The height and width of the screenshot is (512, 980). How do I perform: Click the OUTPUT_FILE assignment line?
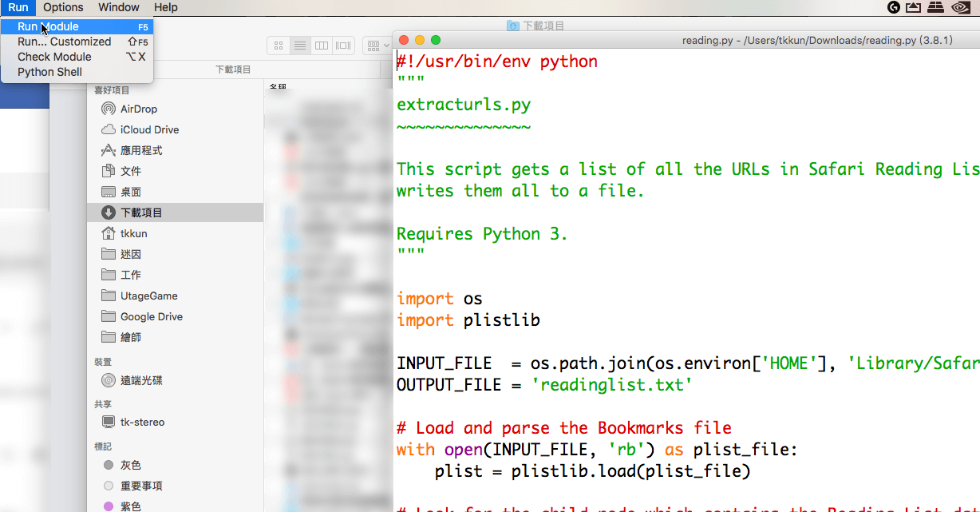pyautogui.click(x=545, y=385)
